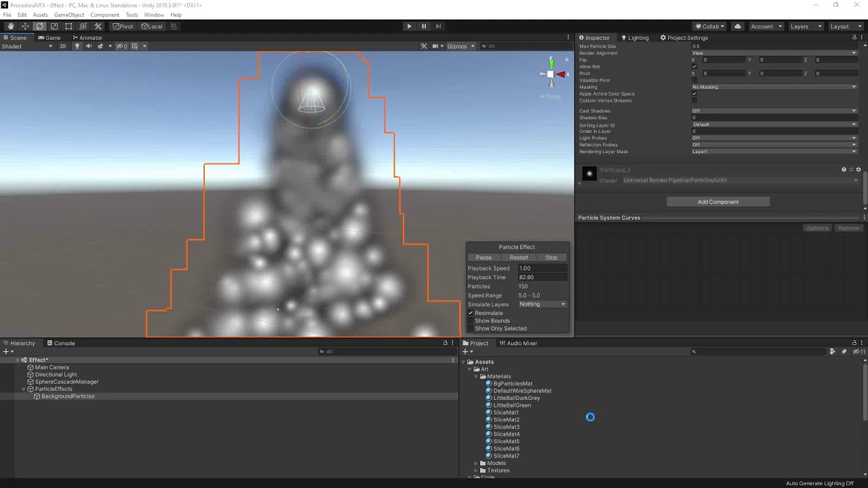Enable Custom Vertex Streams checkbox

[x=694, y=100]
